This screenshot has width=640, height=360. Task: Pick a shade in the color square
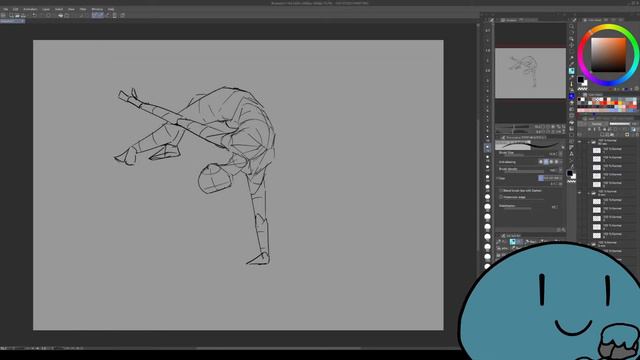pos(608,55)
